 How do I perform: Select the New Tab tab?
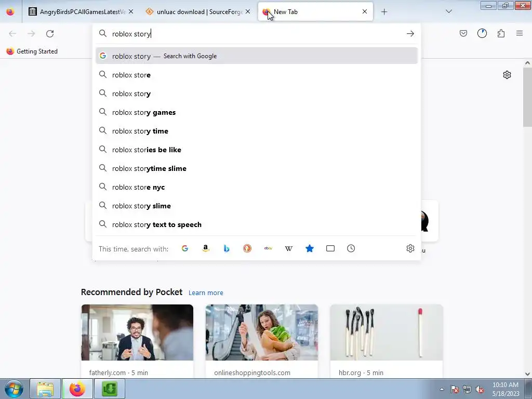pos(315,11)
